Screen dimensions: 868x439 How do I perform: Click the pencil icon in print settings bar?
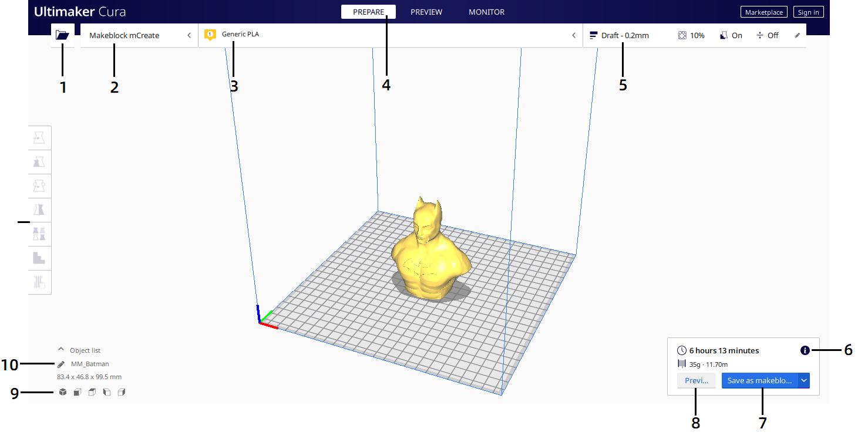(x=797, y=35)
